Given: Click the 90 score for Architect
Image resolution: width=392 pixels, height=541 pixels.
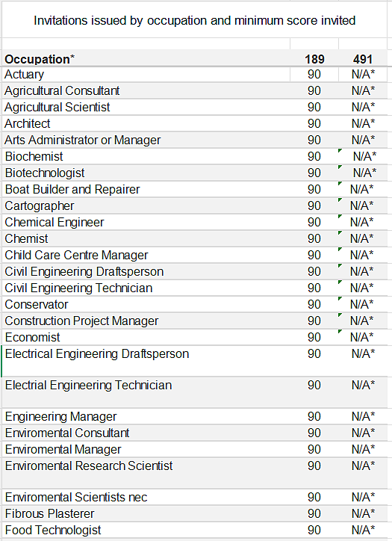Looking at the screenshot, I should coord(314,123).
